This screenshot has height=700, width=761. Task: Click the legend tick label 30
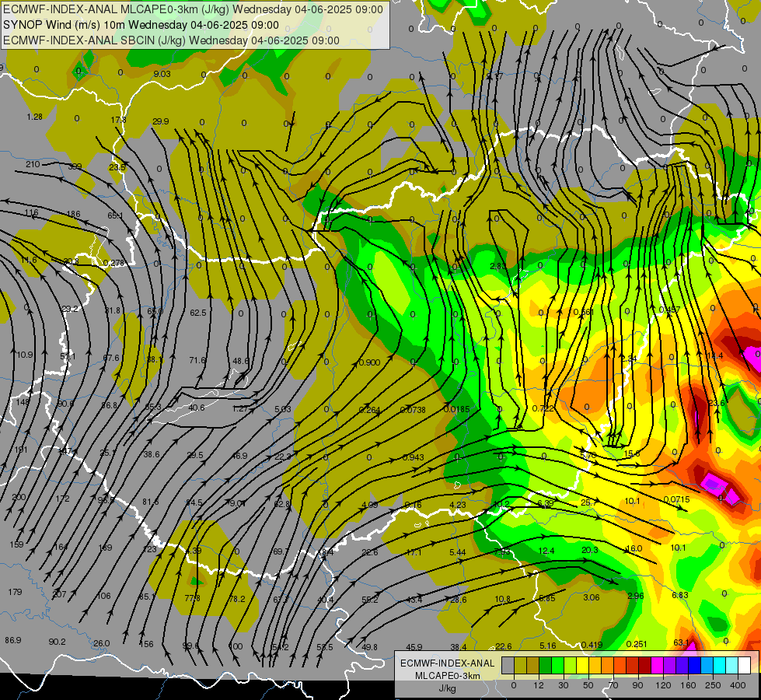click(x=564, y=685)
